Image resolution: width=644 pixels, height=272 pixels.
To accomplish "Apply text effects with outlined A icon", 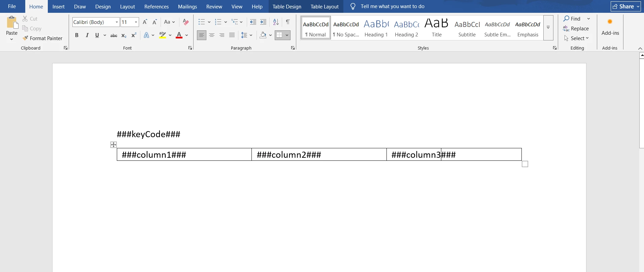I will point(146,35).
